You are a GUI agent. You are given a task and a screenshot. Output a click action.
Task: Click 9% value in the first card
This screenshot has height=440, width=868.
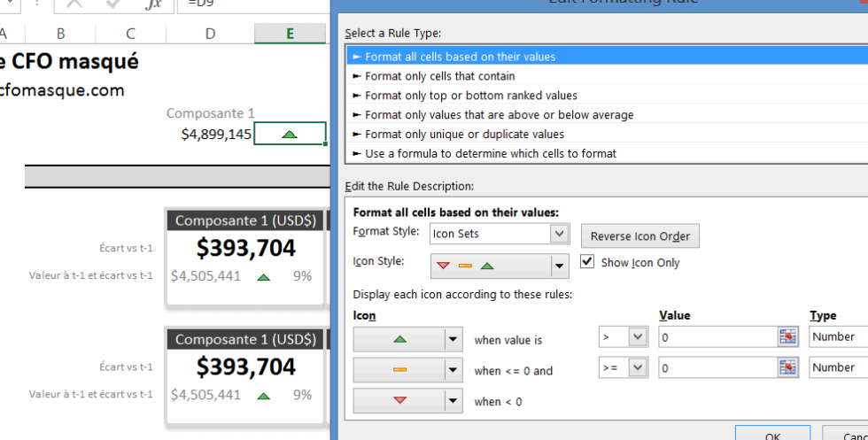[x=302, y=276]
